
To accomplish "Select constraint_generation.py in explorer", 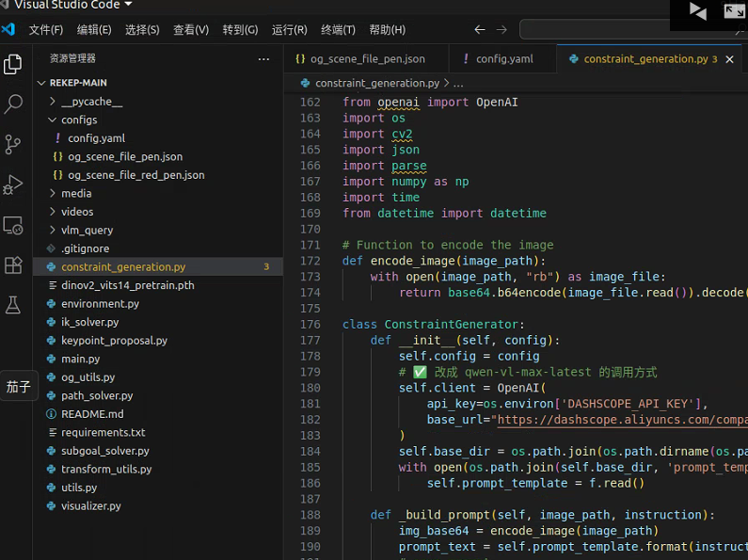I will 158,266.
